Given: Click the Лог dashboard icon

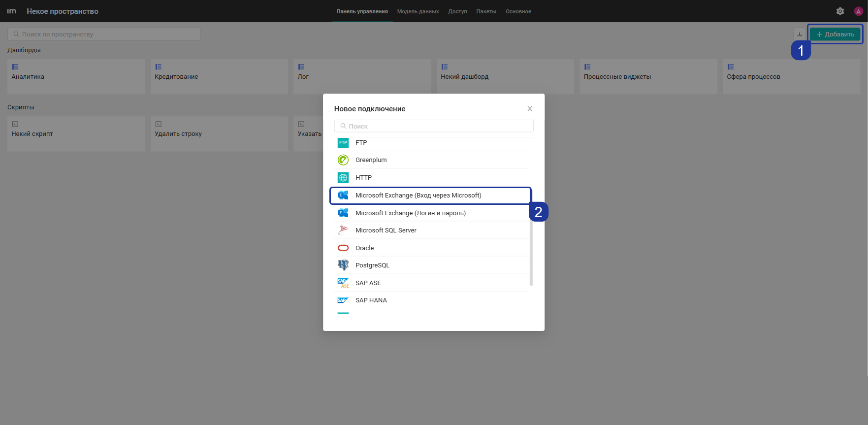Looking at the screenshot, I should (x=301, y=67).
